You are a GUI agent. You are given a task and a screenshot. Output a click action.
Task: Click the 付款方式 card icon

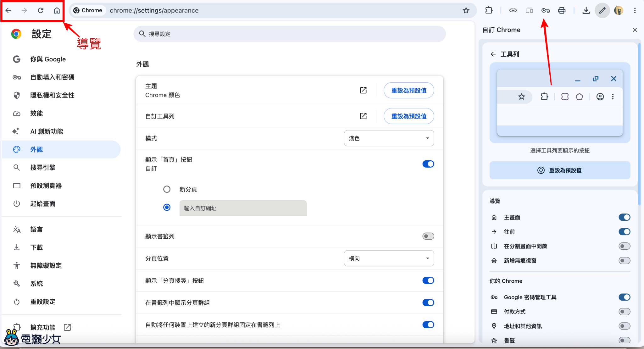tap(494, 312)
